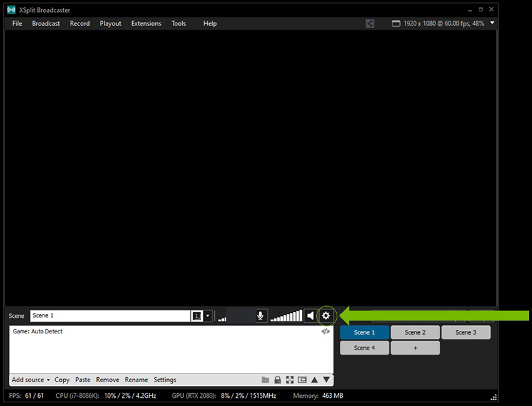Move source down with down arrow

326,380
